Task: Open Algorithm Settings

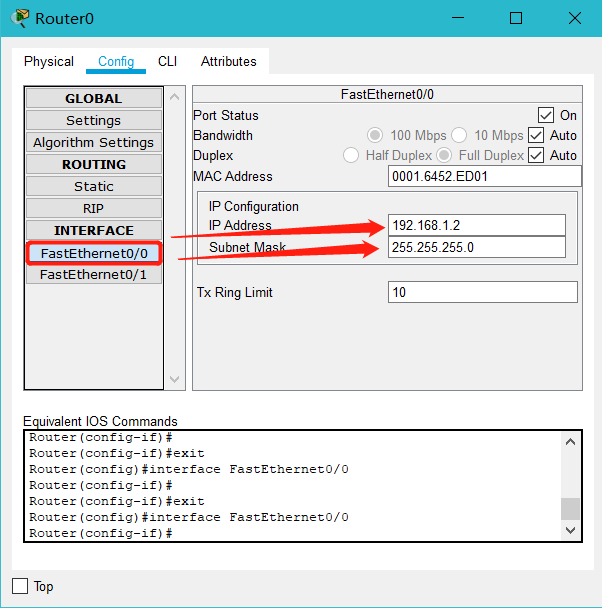Action: point(94,142)
